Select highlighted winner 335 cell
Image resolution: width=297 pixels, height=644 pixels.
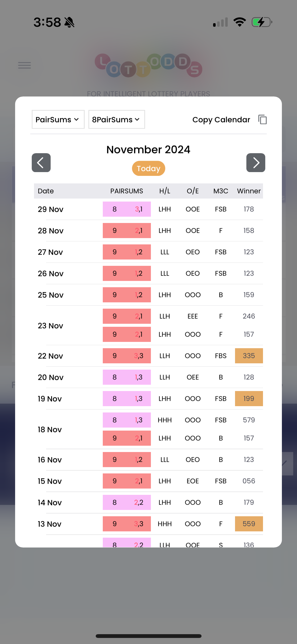(x=249, y=356)
